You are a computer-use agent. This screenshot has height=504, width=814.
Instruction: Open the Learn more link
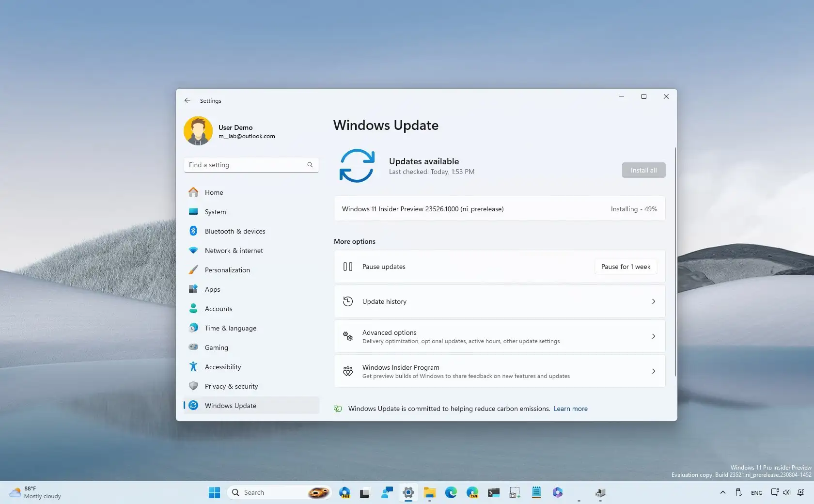pyautogui.click(x=570, y=409)
